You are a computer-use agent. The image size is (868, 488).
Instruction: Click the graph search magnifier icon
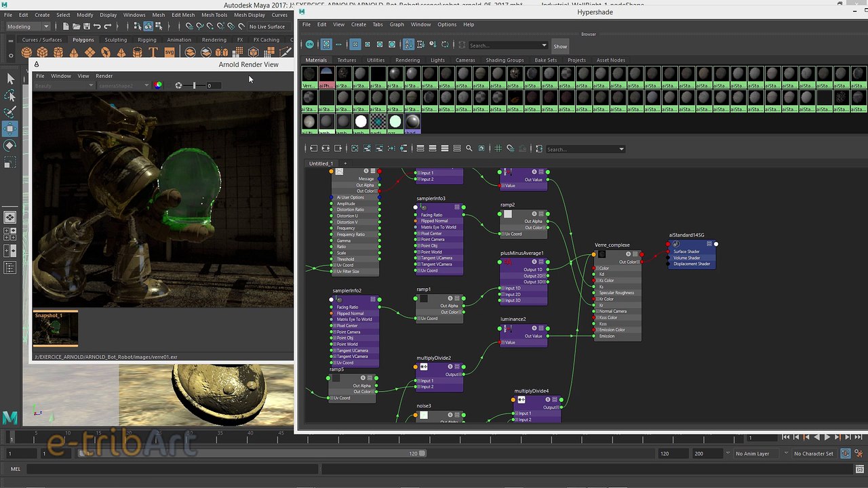coord(469,148)
